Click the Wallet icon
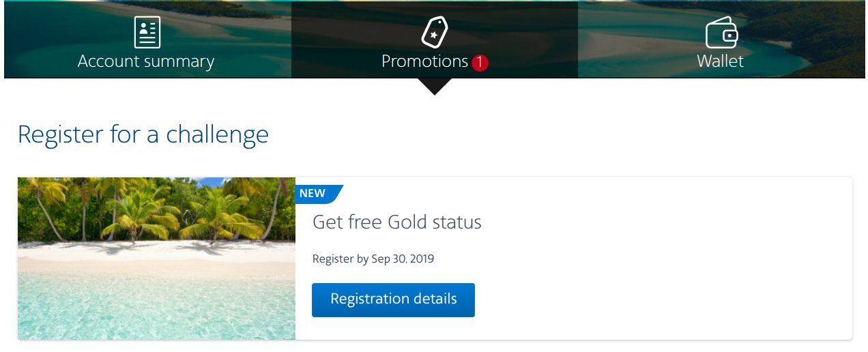 pyautogui.click(x=721, y=32)
